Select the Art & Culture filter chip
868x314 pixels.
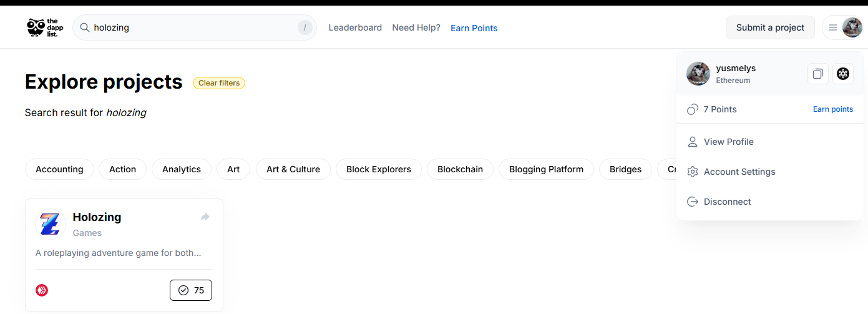[293, 169]
